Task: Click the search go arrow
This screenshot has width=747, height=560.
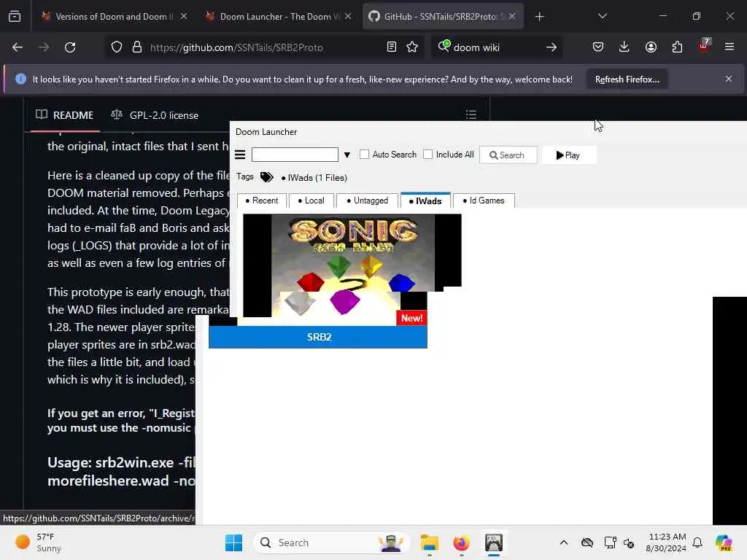Action: (x=551, y=47)
